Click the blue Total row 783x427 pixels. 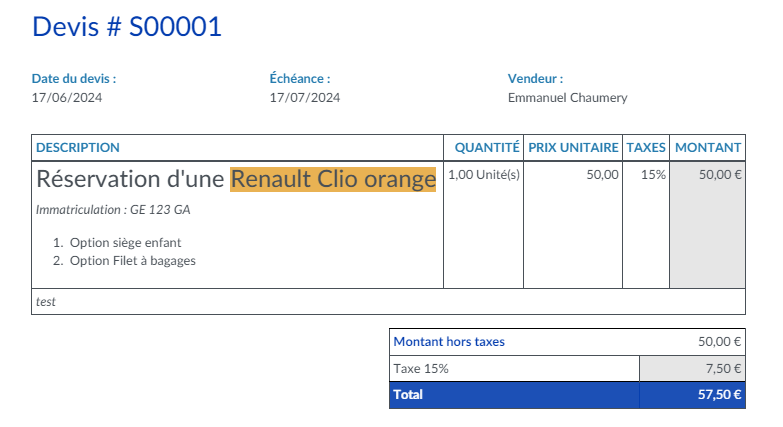[566, 395]
